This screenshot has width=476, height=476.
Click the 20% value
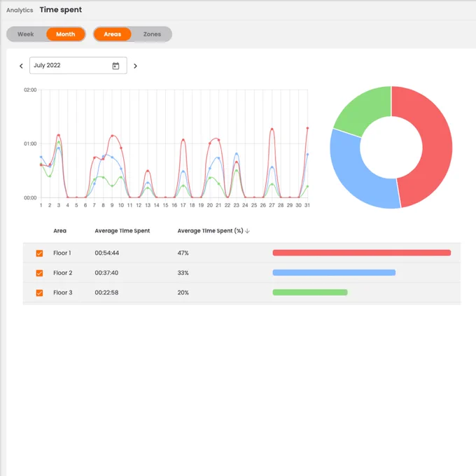[x=183, y=293]
